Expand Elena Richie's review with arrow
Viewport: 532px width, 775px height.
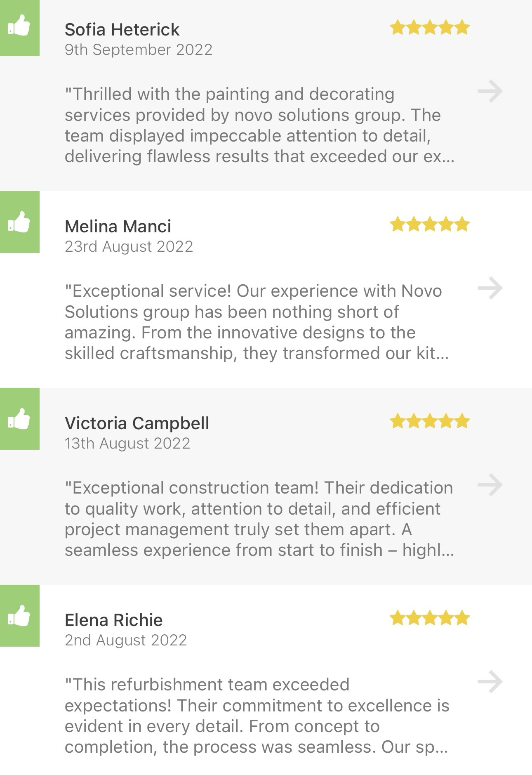[x=490, y=682]
